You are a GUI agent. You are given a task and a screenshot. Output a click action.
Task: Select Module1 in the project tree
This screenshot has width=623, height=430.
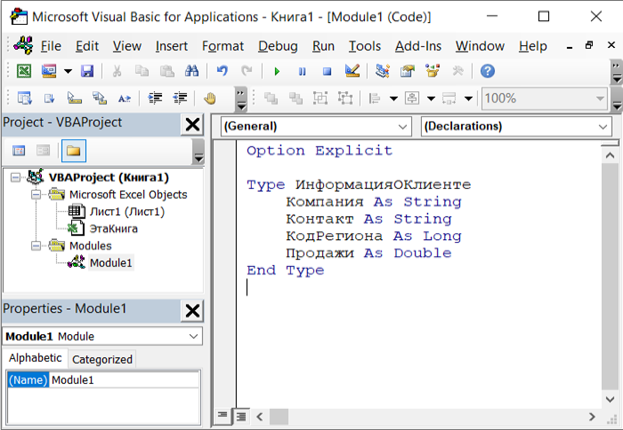111,263
